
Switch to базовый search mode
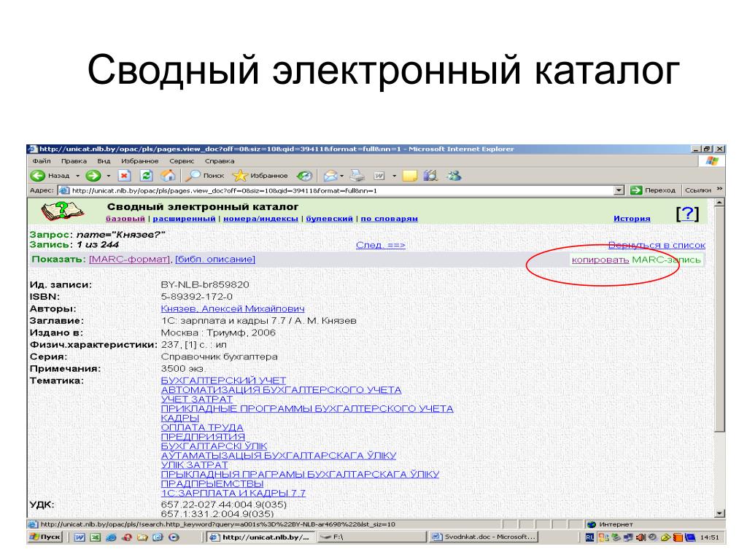coord(125,219)
